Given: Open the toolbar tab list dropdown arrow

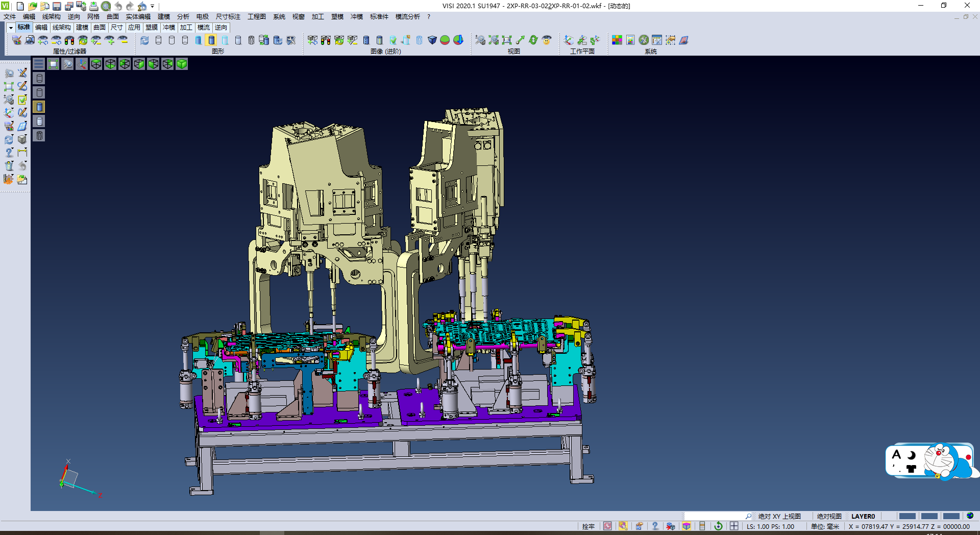Looking at the screenshot, I should [11, 28].
